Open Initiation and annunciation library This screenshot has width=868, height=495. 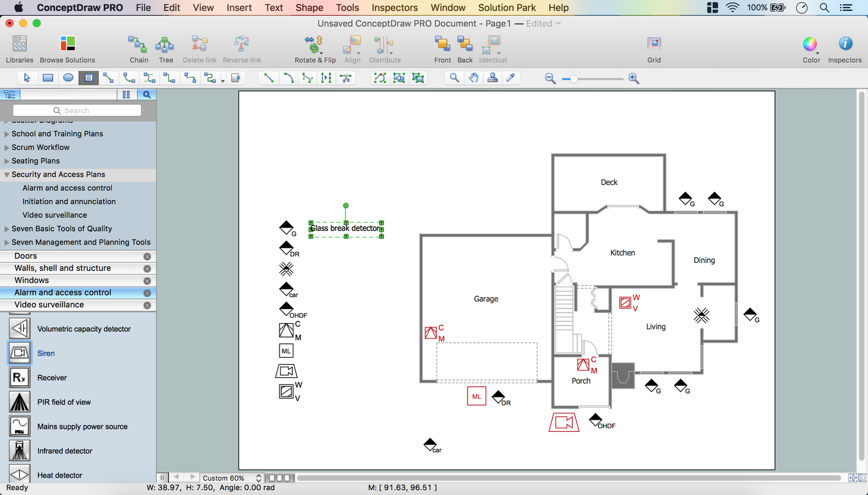click(69, 201)
